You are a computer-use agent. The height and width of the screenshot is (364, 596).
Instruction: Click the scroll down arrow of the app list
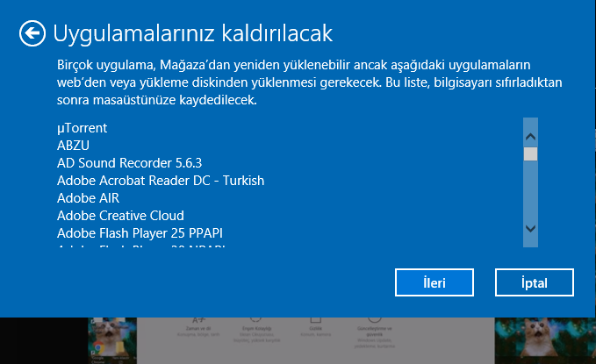click(x=530, y=228)
